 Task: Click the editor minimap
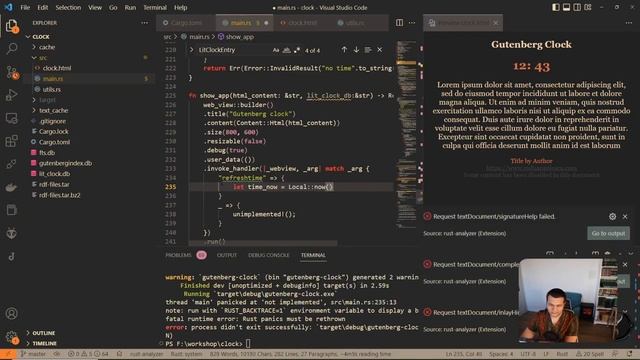coord(406,135)
